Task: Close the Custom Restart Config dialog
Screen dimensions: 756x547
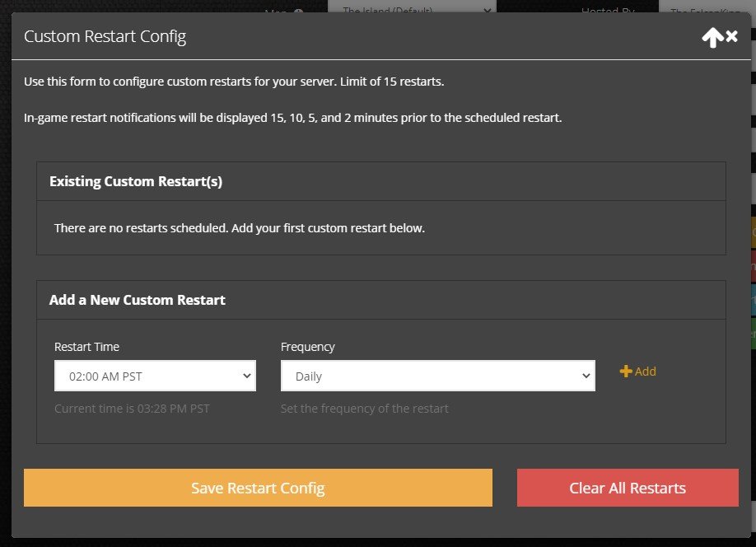Action: [732, 36]
